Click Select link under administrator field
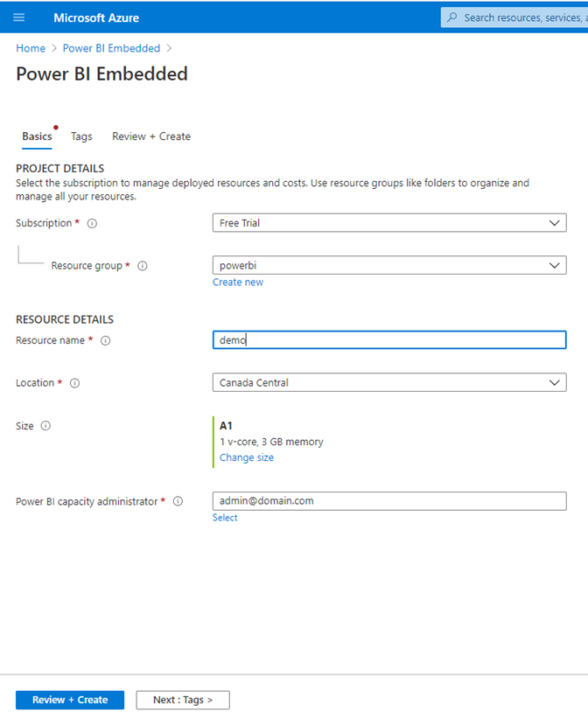The height and width of the screenshot is (719, 588). click(225, 518)
